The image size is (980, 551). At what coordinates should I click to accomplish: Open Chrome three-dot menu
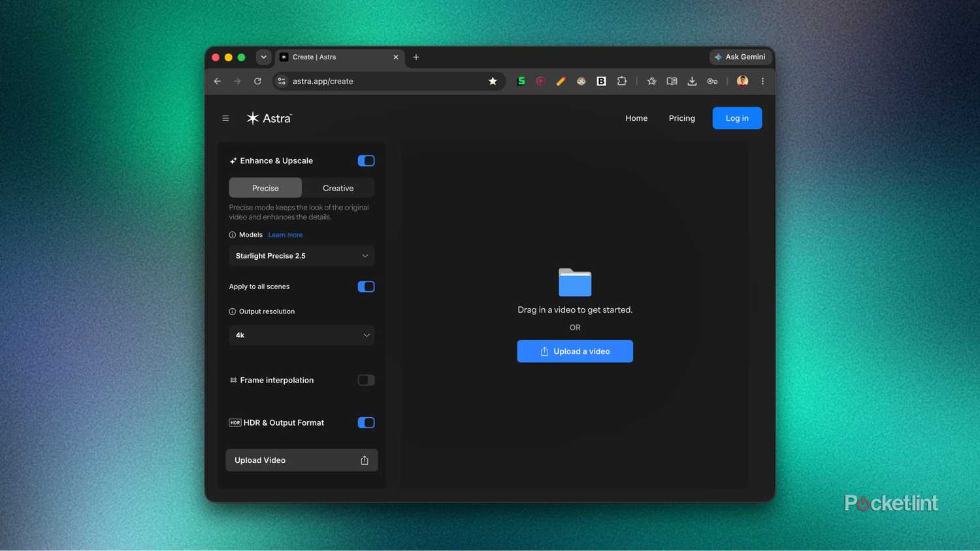tap(762, 81)
